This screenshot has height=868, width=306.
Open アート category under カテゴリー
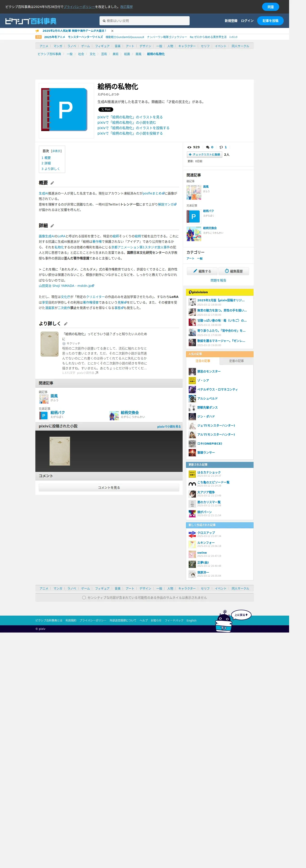[190, 258]
